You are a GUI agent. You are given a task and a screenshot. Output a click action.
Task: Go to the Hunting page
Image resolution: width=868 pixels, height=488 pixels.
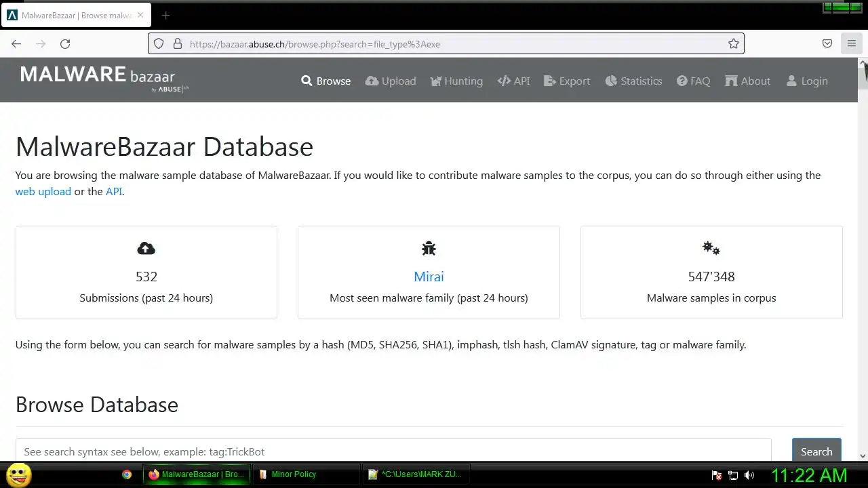[456, 81]
